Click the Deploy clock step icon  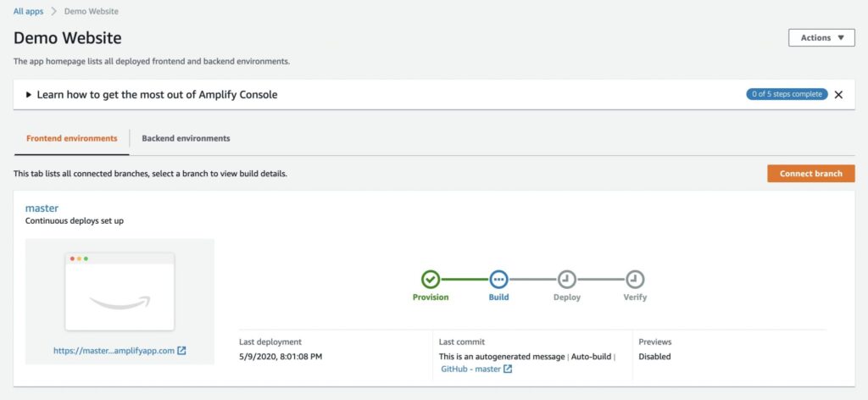[x=567, y=280]
